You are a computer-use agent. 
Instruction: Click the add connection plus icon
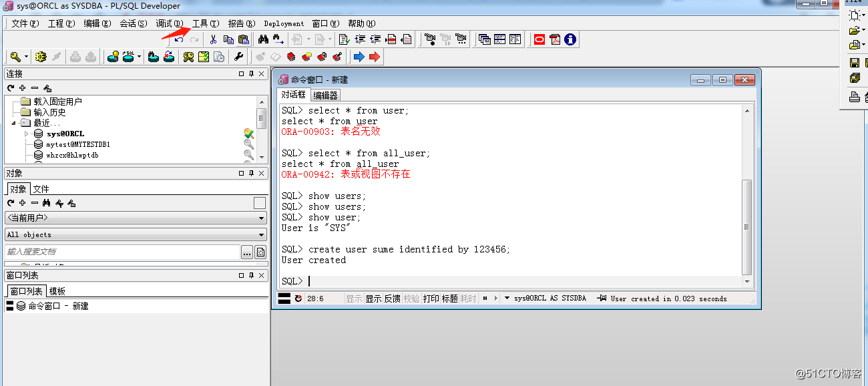pyautogui.click(x=23, y=87)
